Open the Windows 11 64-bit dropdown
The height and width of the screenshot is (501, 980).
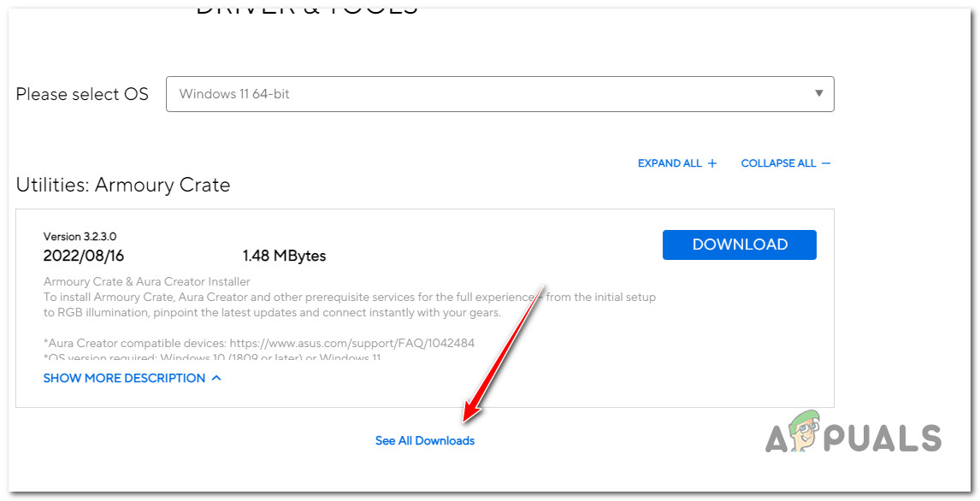[500, 94]
